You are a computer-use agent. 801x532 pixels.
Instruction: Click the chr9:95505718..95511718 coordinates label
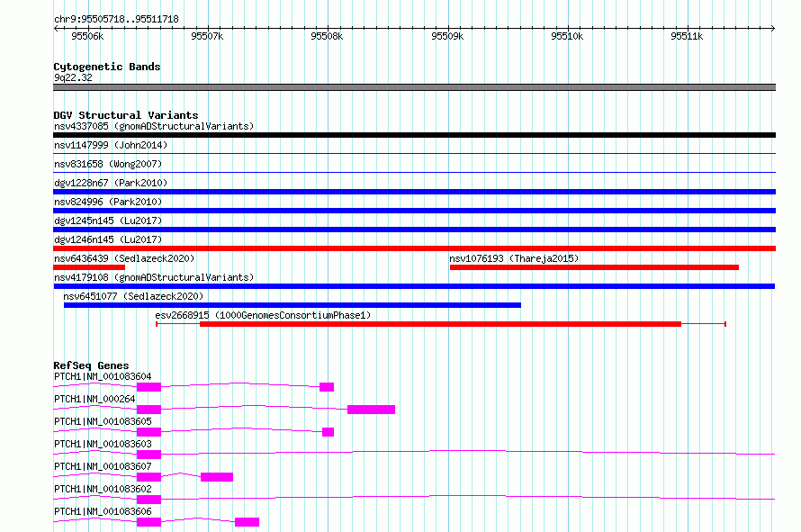point(116,20)
